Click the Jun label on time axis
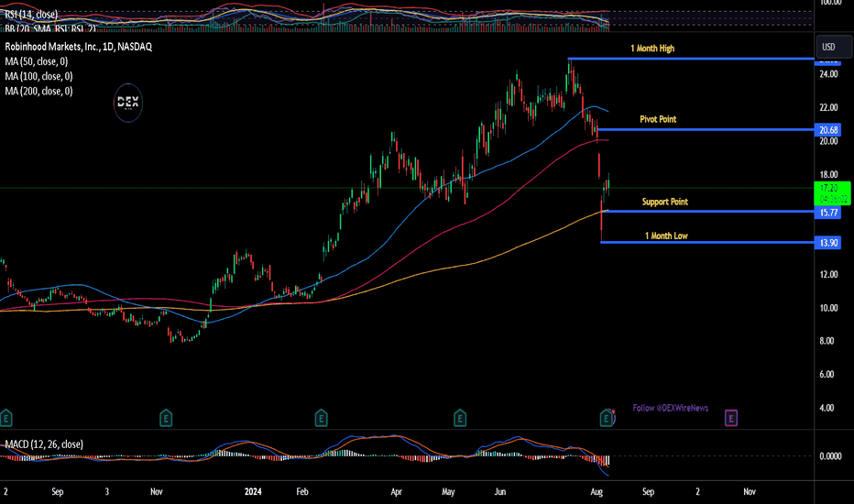The width and height of the screenshot is (854, 504). 500,491
